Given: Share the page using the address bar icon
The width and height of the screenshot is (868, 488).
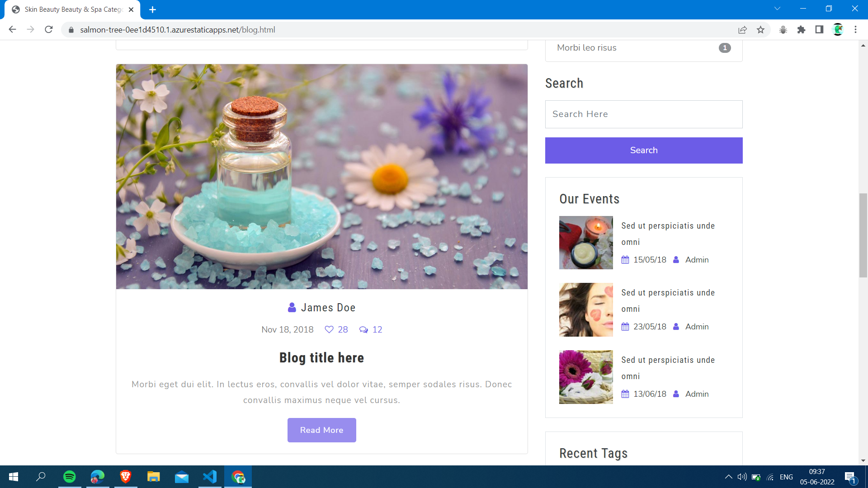Looking at the screenshot, I should [743, 30].
